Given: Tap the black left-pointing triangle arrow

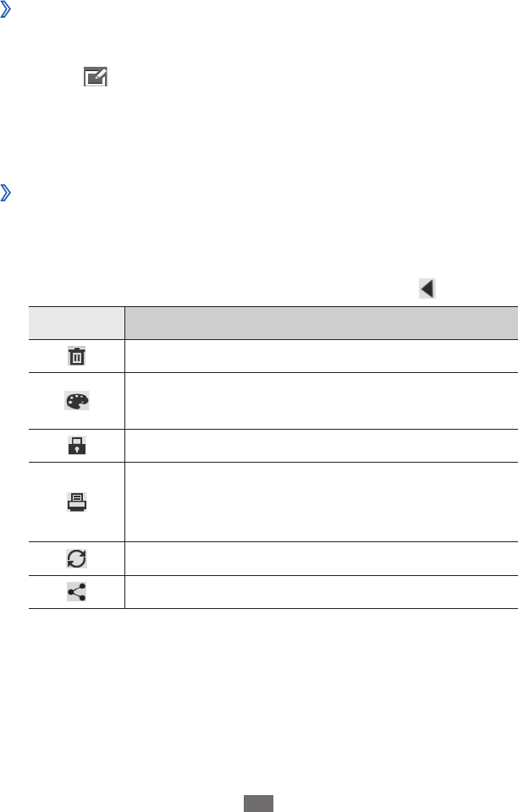Looking at the screenshot, I should (427, 289).
